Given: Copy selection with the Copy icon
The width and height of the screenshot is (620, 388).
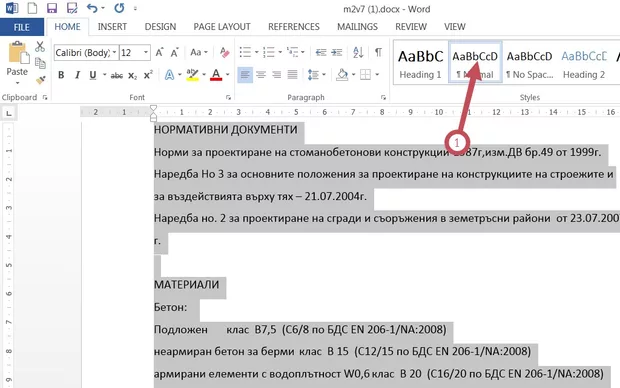Looking at the screenshot, I should point(40,63).
